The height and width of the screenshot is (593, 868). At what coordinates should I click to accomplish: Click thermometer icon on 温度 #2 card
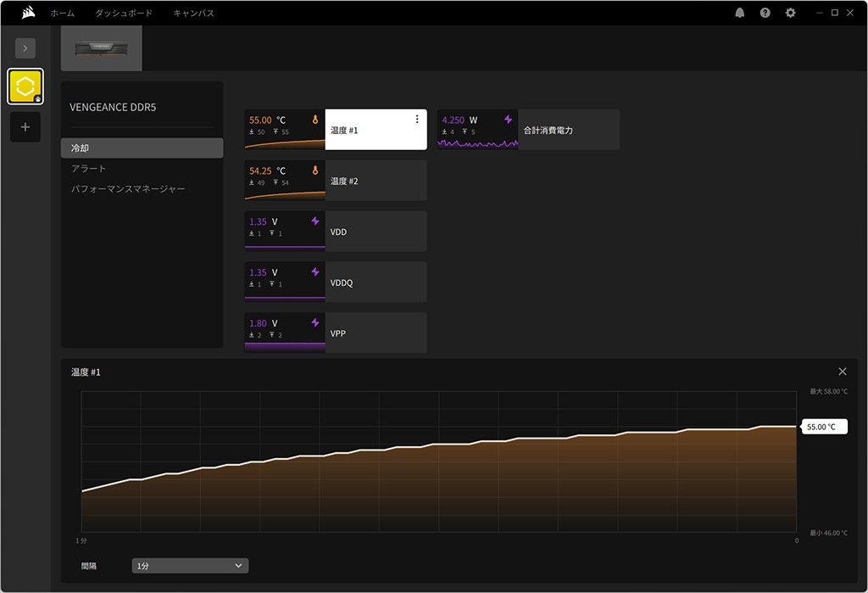tap(315, 171)
